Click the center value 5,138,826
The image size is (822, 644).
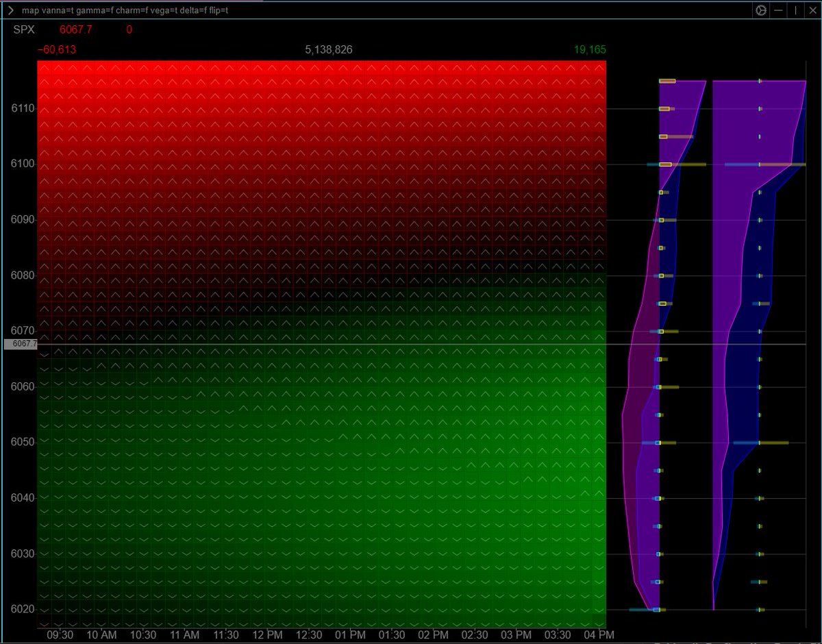329,50
